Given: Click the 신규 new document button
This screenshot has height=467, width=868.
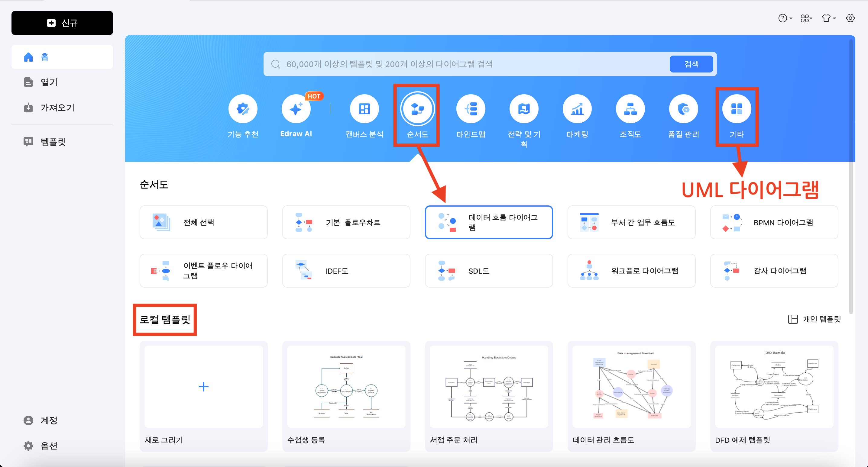Looking at the screenshot, I should pos(62,23).
